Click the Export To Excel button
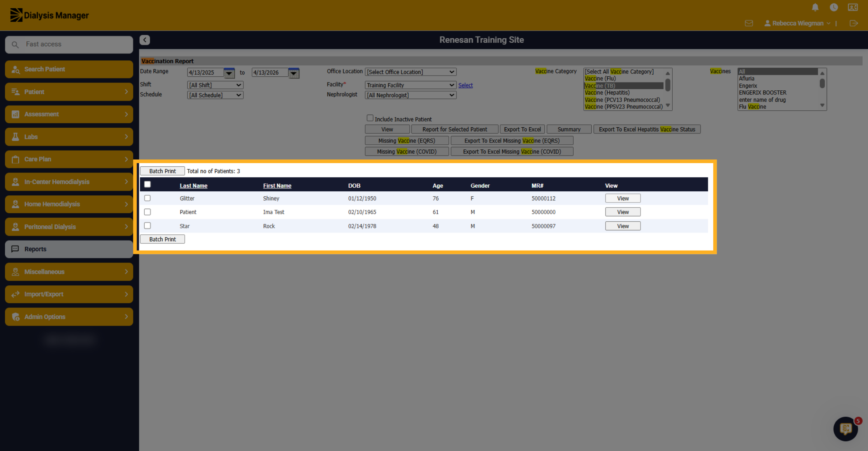Screen dimensions: 868x451 coord(522,129)
